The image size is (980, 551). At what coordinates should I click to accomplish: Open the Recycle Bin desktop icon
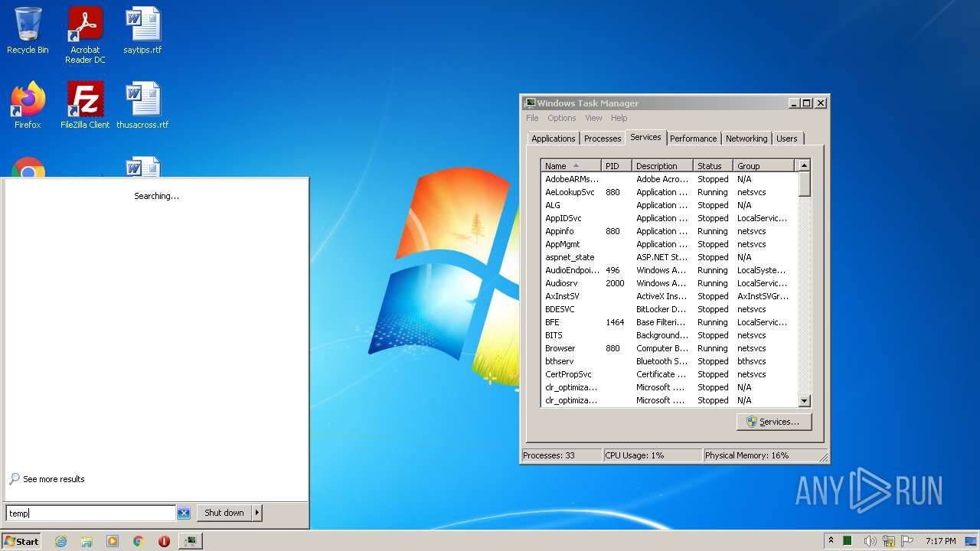(28, 31)
